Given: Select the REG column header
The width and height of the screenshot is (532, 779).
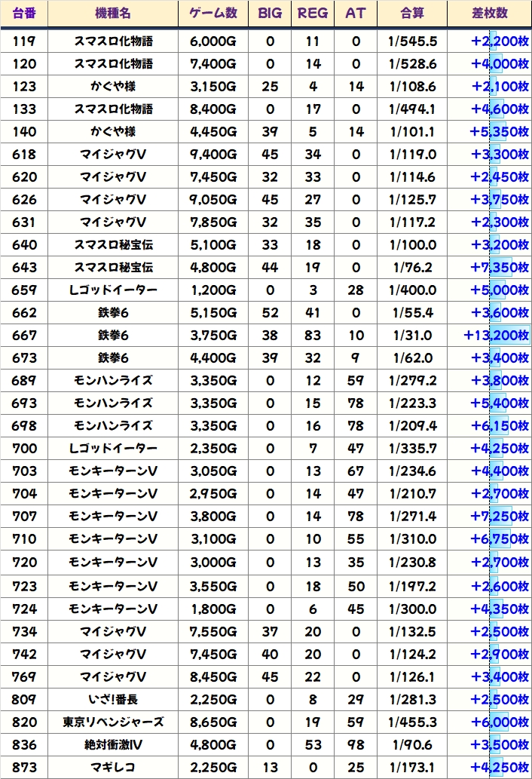Looking at the screenshot, I should coord(313,14).
